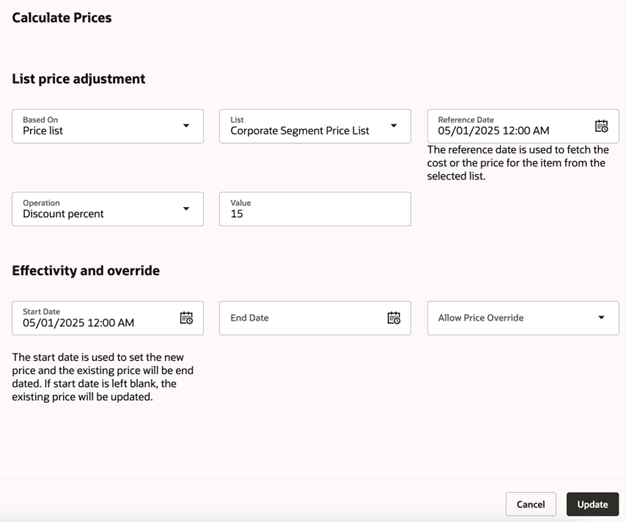Expand the Allow Price Override arrow
626x522 pixels.
[x=601, y=318]
